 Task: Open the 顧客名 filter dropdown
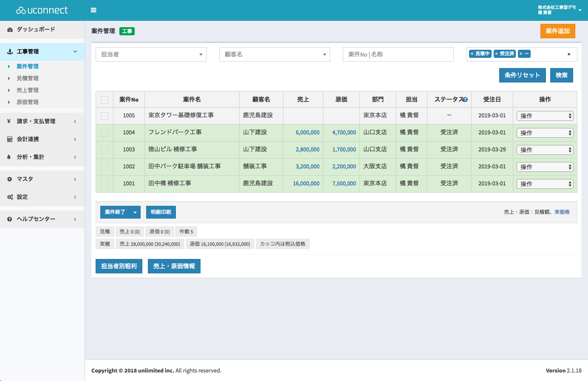coord(274,54)
